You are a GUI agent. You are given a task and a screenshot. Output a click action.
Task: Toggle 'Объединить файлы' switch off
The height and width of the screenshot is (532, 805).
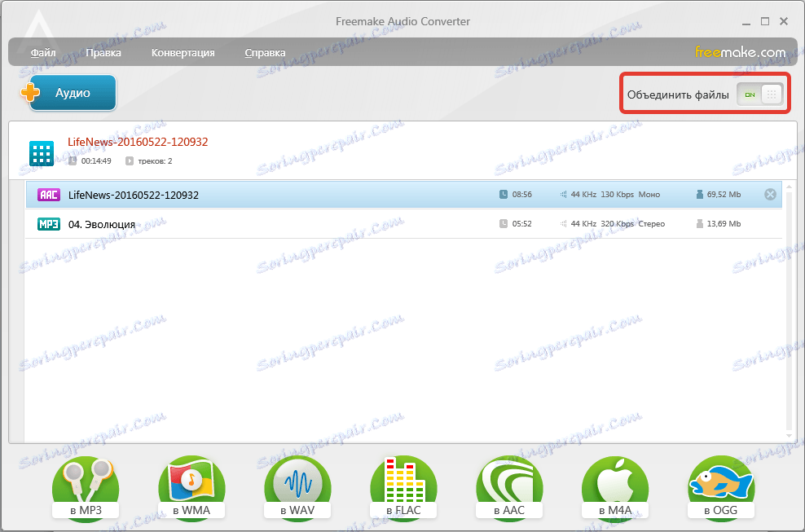[x=760, y=94]
